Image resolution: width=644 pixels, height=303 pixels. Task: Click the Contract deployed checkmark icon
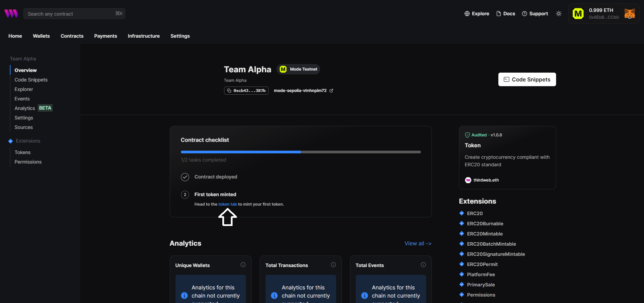click(185, 177)
